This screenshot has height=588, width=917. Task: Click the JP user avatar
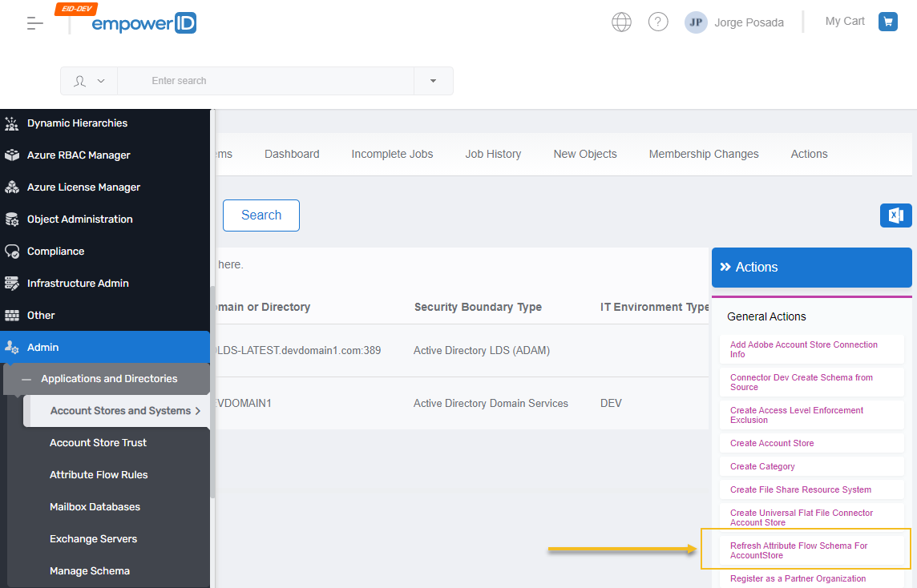(x=696, y=22)
